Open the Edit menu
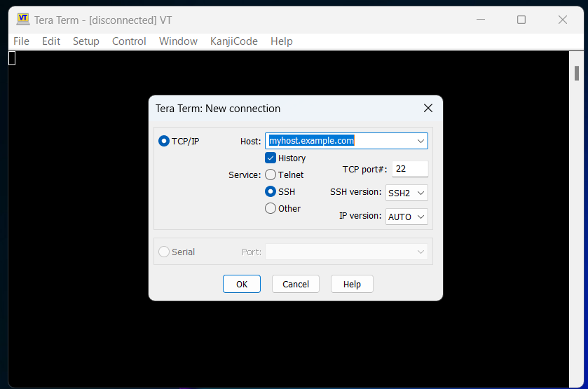Viewport: 588px width, 389px height. click(x=51, y=41)
